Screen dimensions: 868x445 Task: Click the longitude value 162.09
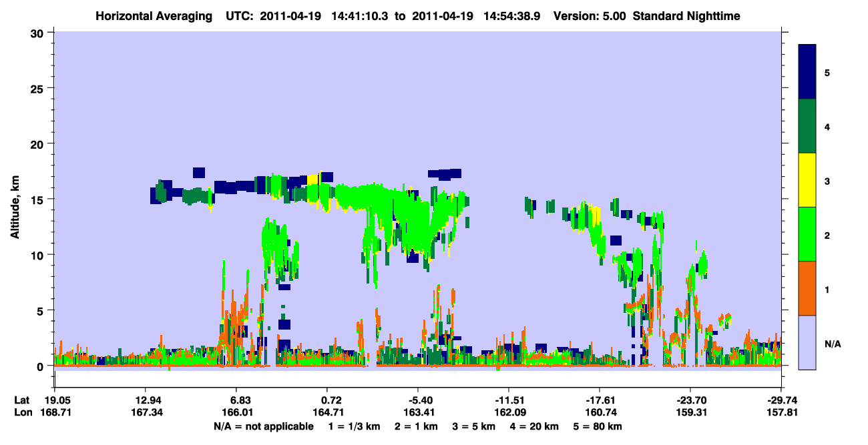511,413
